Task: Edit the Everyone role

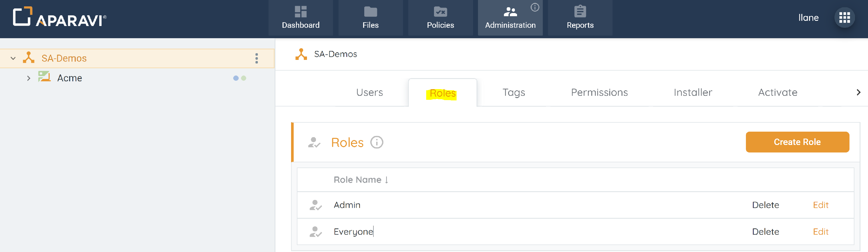Action: [820, 231]
